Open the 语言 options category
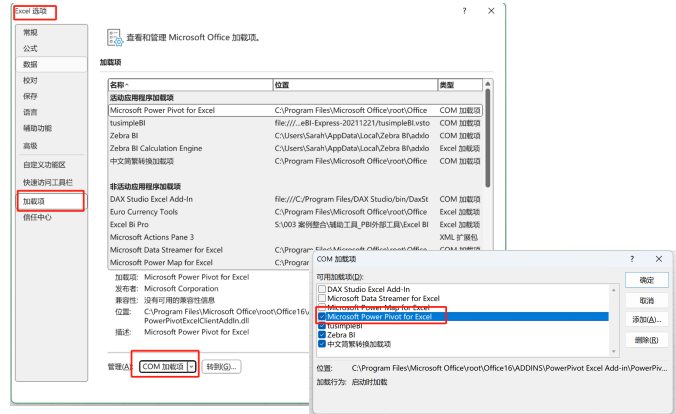 pyautogui.click(x=52, y=112)
